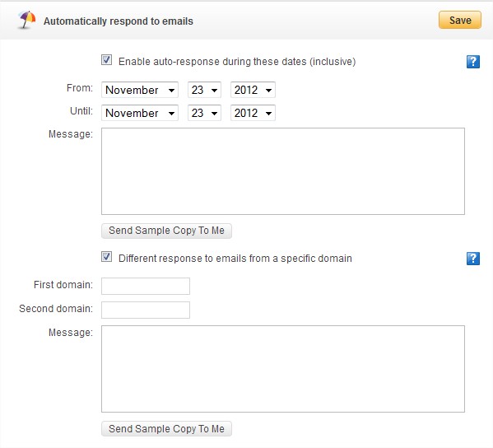The width and height of the screenshot is (493, 448).
Task: Click the umbrella auto-respond icon
Action: click(x=26, y=20)
